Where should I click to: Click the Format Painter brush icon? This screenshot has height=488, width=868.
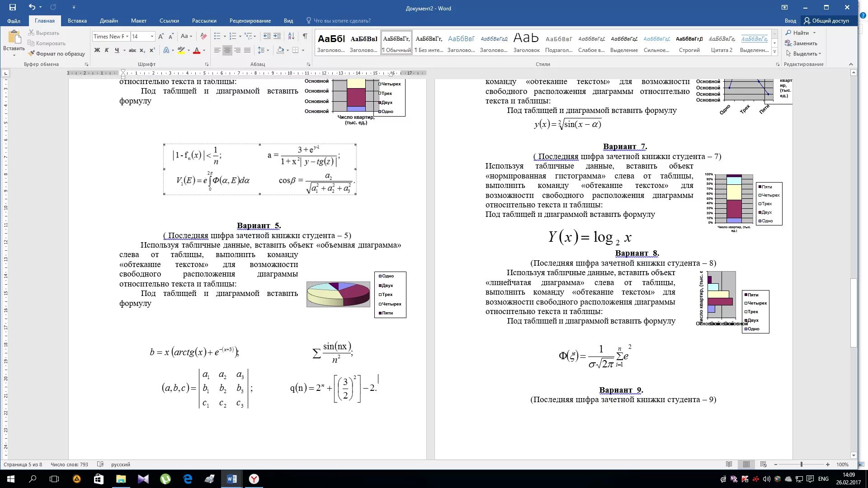tap(31, 53)
